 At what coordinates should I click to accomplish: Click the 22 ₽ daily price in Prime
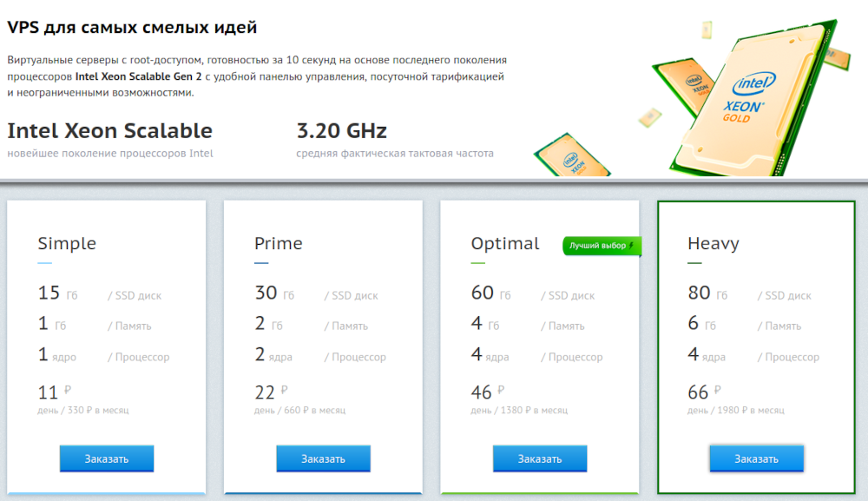271,392
